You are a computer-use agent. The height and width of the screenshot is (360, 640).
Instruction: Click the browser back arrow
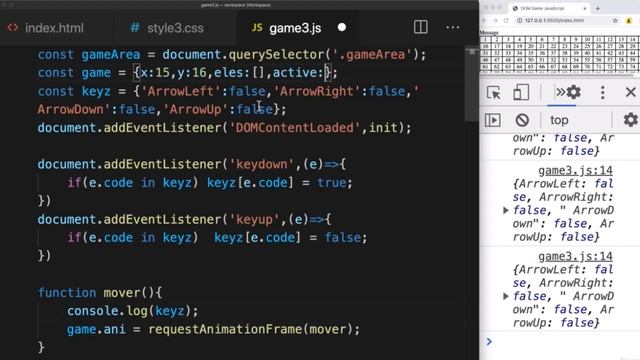pyautogui.click(x=484, y=20)
